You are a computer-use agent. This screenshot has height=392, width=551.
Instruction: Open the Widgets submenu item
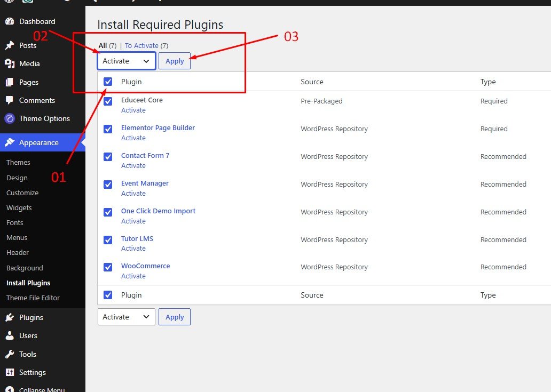click(19, 208)
